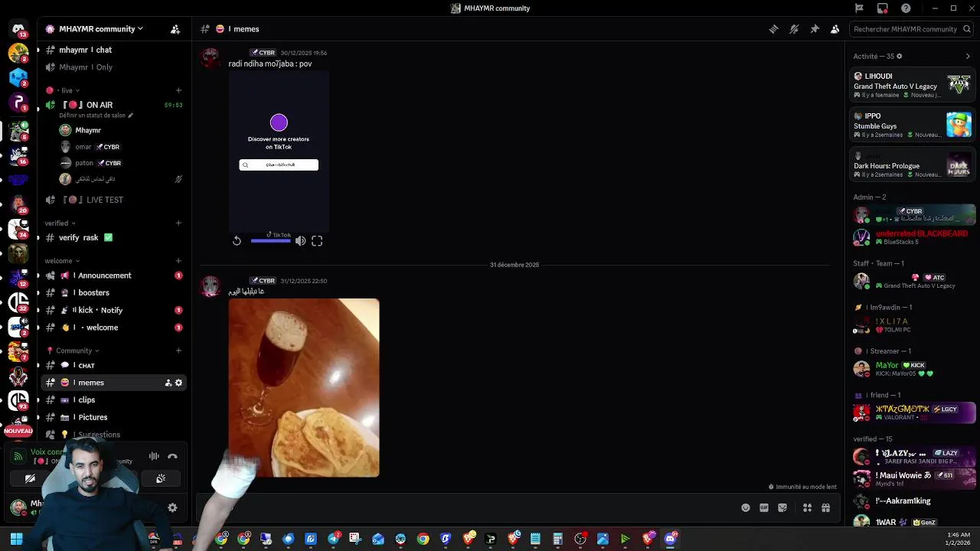Open LIHOUDI Grand Theft Auto activity card
The width and height of the screenshot is (980, 551).
coord(913,85)
